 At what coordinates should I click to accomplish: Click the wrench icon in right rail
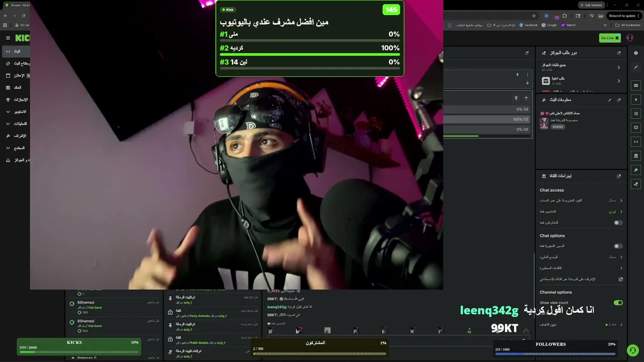(636, 170)
